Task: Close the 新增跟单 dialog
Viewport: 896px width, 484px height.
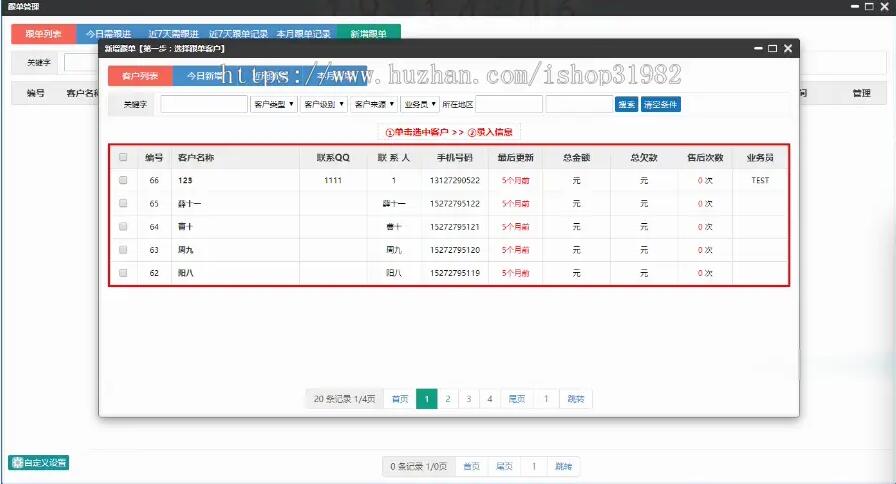Action: 788,48
